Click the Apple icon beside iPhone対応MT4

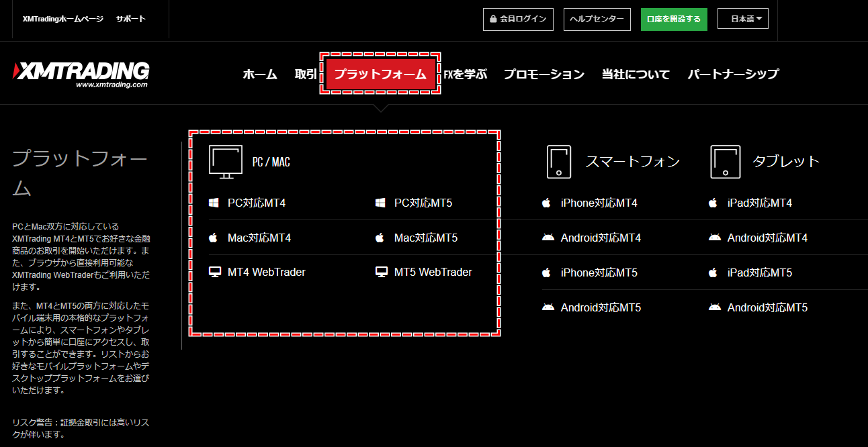pos(546,202)
